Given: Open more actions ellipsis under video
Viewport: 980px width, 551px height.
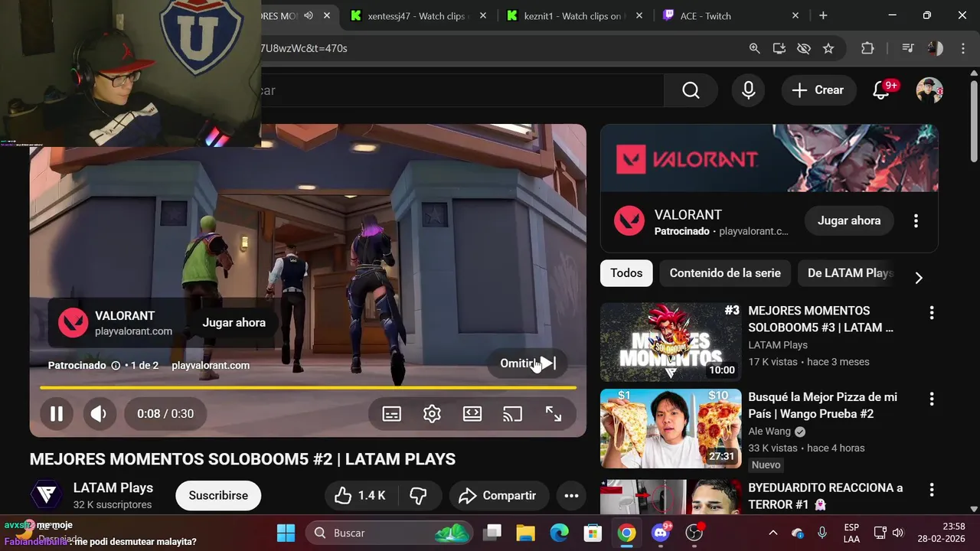Looking at the screenshot, I should [x=571, y=496].
